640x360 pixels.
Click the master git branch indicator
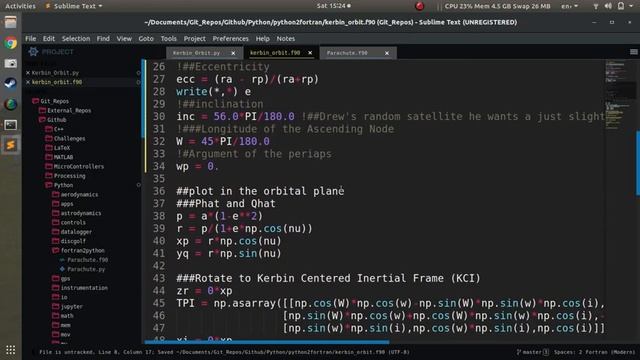pos(532,352)
